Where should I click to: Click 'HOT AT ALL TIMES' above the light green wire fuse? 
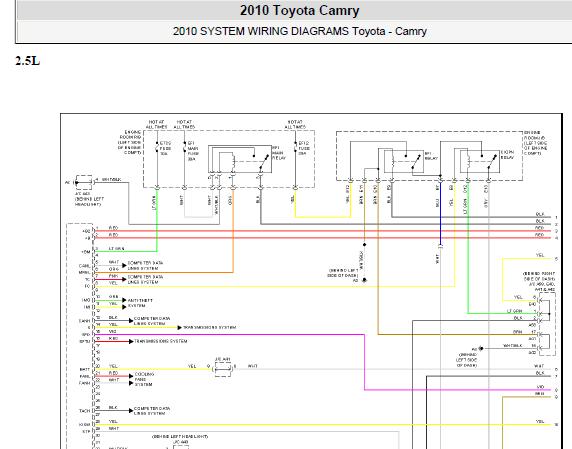(x=156, y=124)
